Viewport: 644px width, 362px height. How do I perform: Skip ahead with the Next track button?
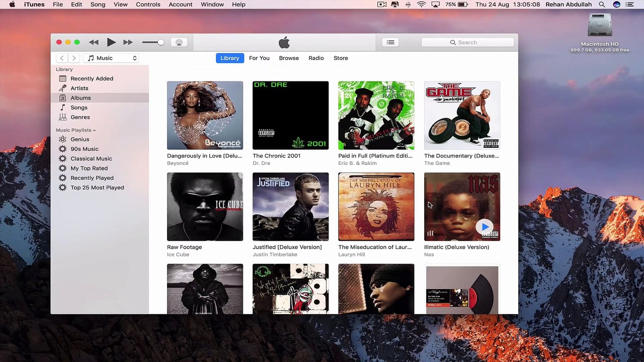[x=128, y=43]
